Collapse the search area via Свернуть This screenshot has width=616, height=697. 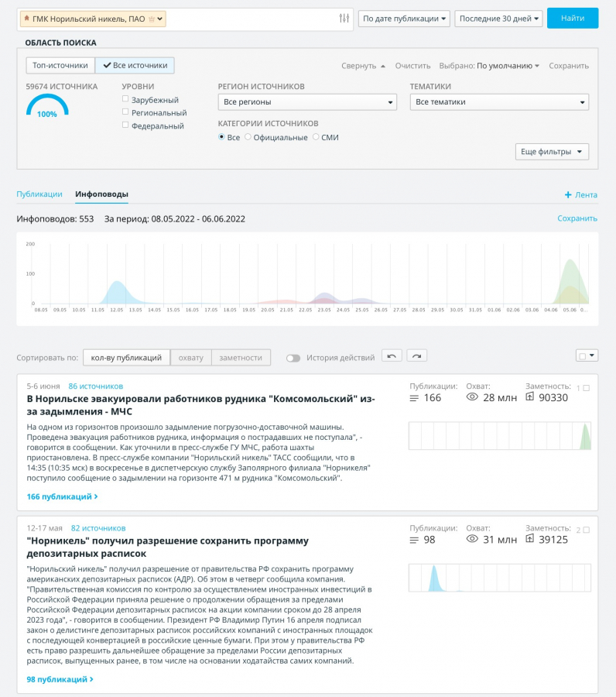363,66
